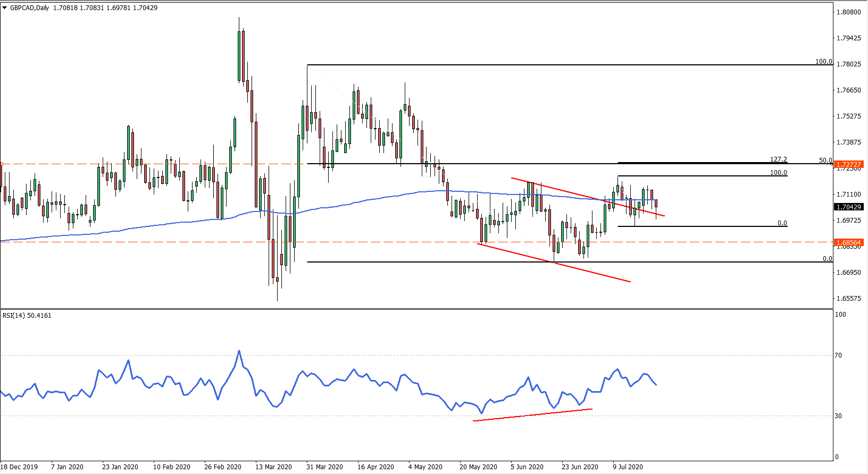Select the 100.0 Fibonacci label under 127.2

click(779, 173)
